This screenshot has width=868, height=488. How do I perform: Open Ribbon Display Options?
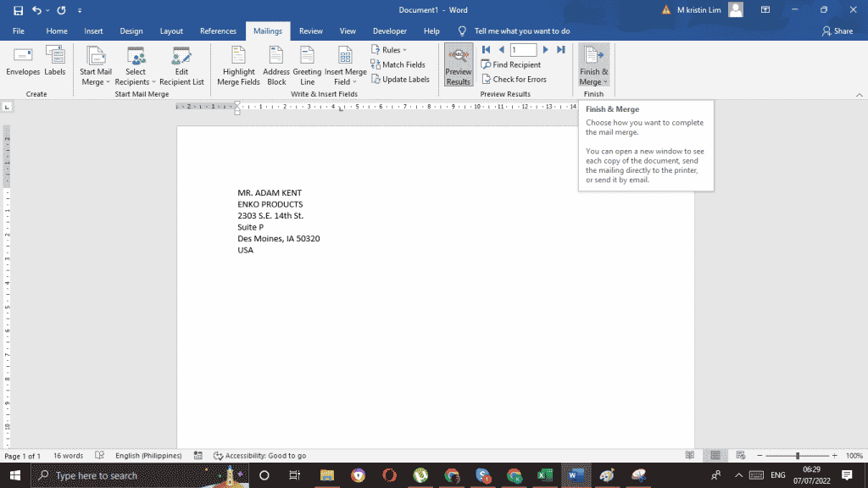click(765, 10)
